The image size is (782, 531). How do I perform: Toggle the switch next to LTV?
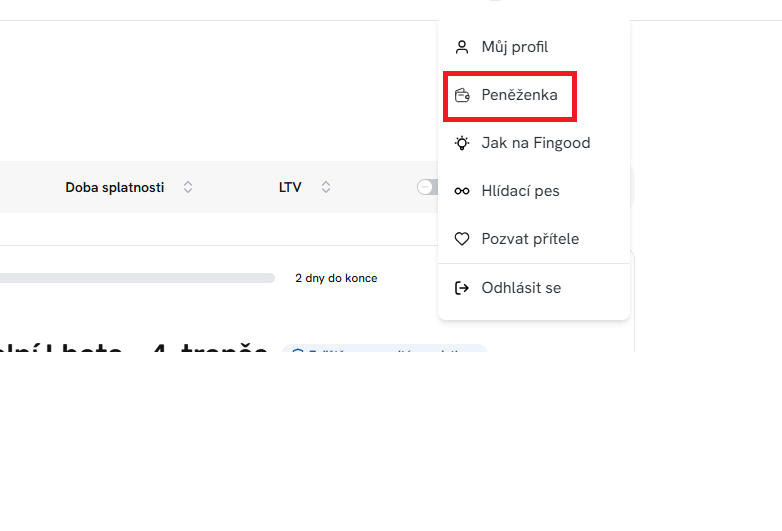coord(428,187)
